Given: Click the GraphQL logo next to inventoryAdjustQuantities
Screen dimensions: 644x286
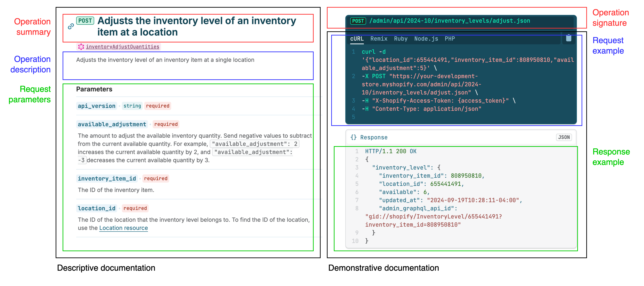Looking at the screenshot, I should click(x=81, y=47).
